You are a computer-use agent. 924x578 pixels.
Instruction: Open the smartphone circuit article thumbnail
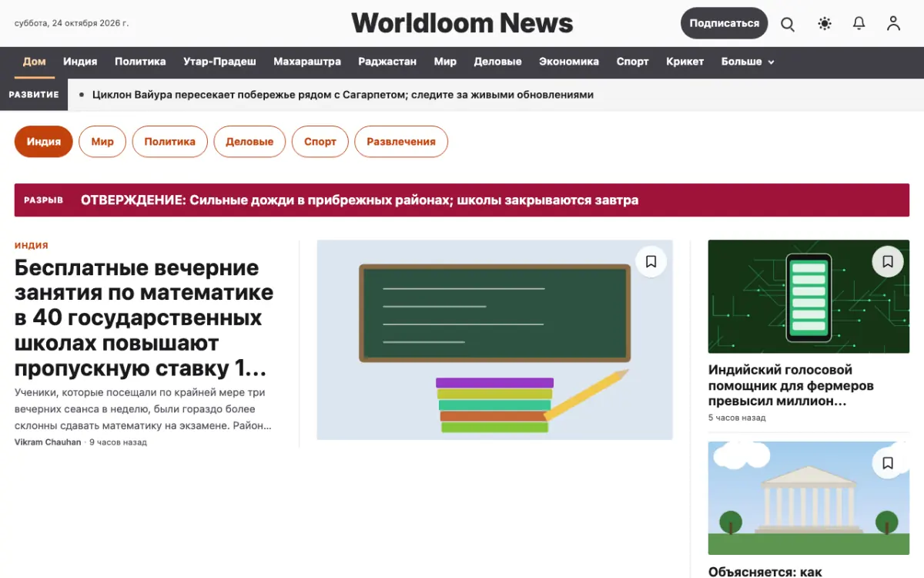808,297
